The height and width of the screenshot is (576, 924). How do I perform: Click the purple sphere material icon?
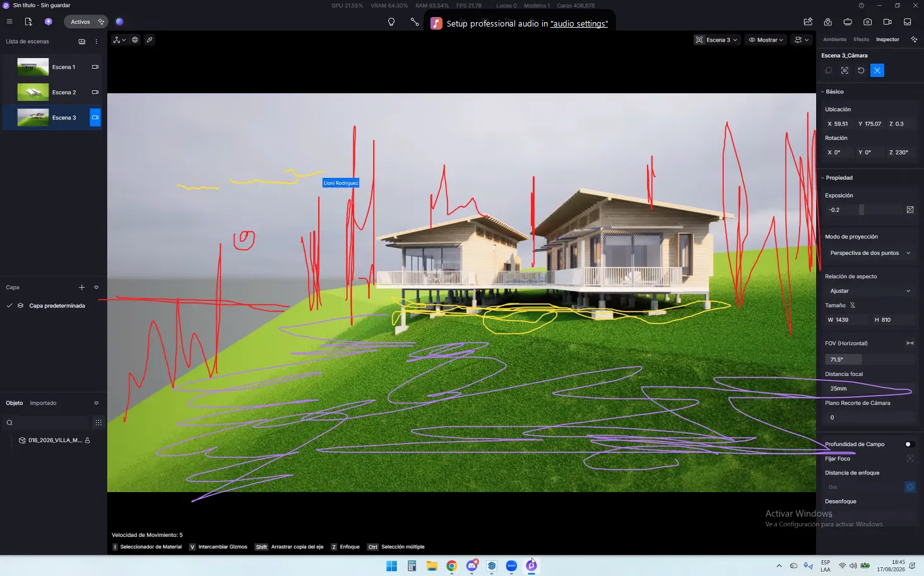coord(119,21)
